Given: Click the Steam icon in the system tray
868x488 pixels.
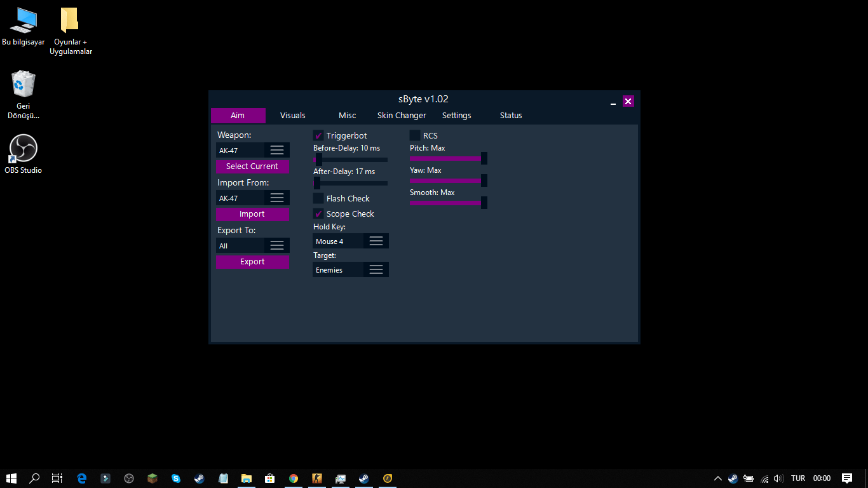Looking at the screenshot, I should coord(733,478).
